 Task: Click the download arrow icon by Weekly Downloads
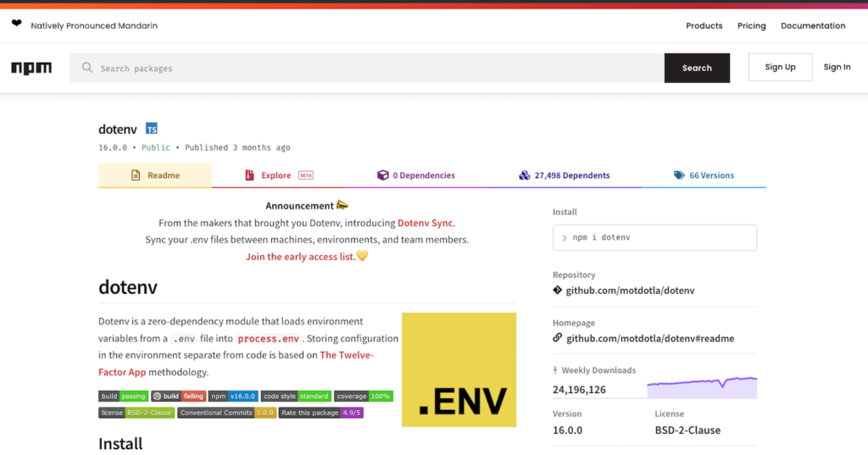point(555,369)
